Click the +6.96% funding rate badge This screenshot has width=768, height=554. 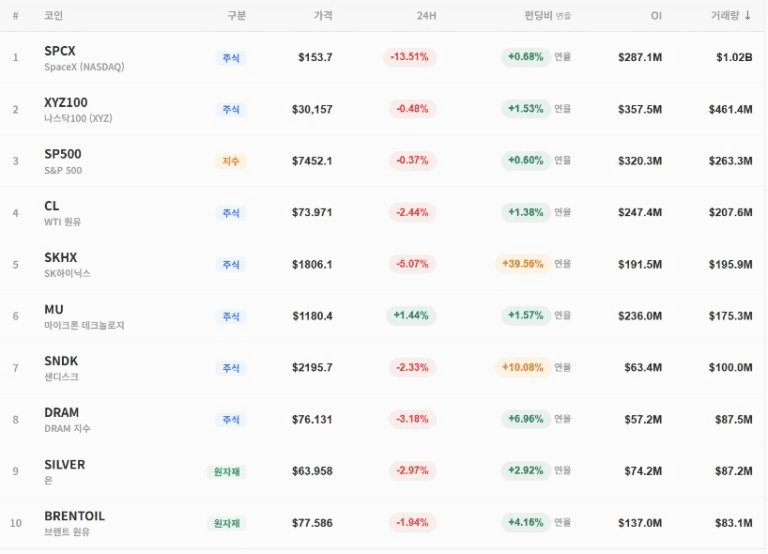[526, 419]
